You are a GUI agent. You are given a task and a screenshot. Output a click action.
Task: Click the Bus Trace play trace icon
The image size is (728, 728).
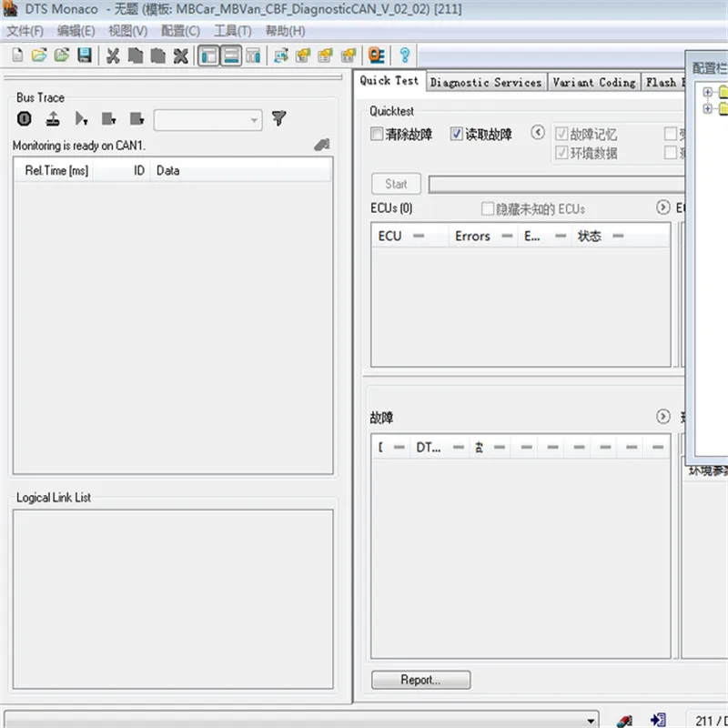point(81,119)
